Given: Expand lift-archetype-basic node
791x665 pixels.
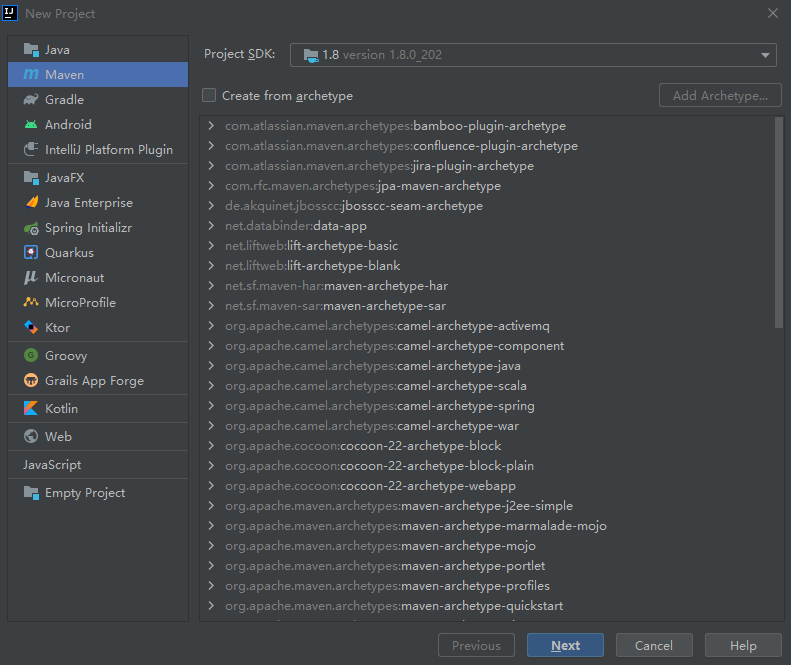Looking at the screenshot, I should pyautogui.click(x=211, y=246).
